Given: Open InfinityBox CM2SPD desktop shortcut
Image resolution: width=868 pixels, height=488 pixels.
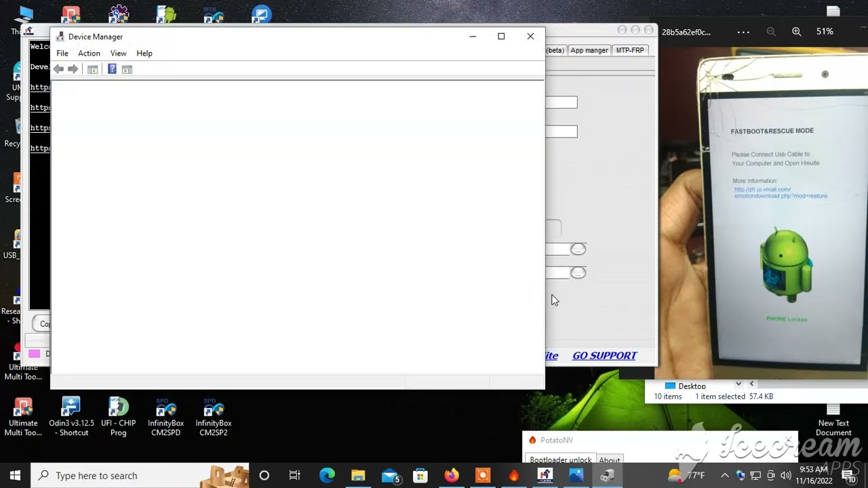Looking at the screenshot, I should pos(166,417).
